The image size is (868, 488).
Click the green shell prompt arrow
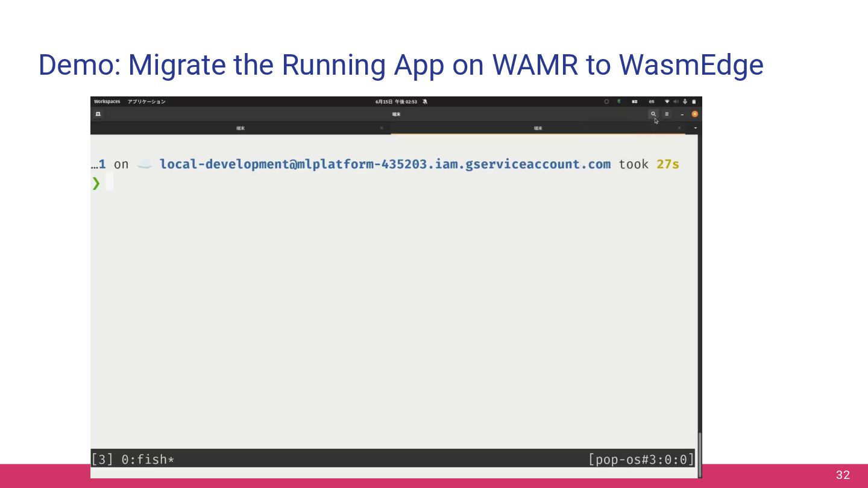point(96,183)
